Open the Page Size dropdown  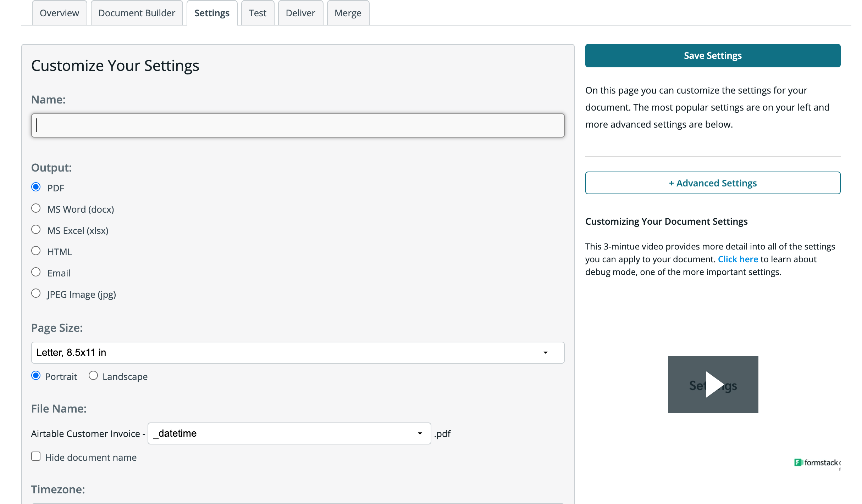click(x=297, y=353)
